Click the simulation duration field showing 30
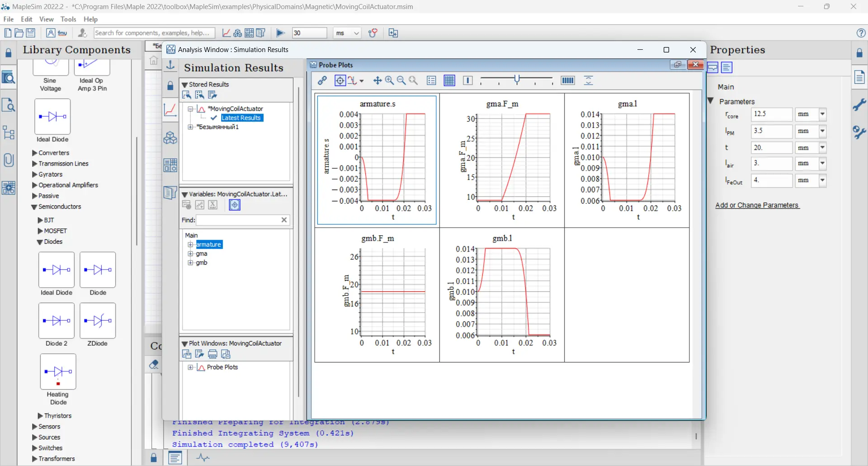The width and height of the screenshot is (868, 466). coord(309,33)
